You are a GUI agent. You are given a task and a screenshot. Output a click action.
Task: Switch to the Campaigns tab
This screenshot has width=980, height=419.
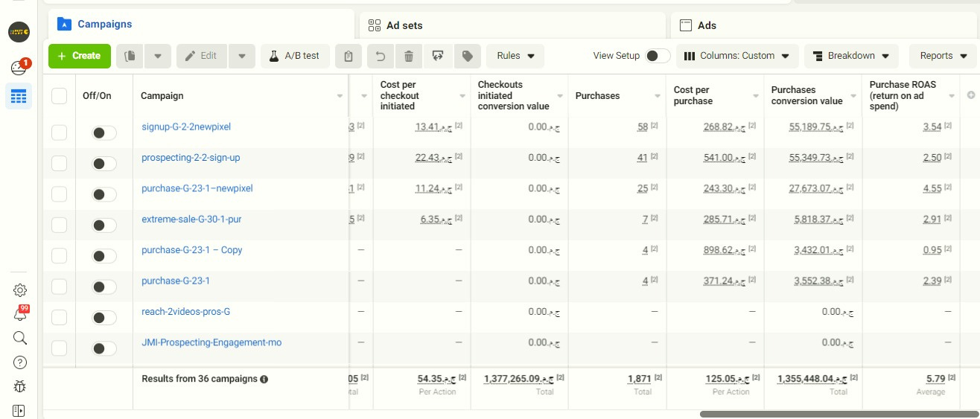pos(202,24)
